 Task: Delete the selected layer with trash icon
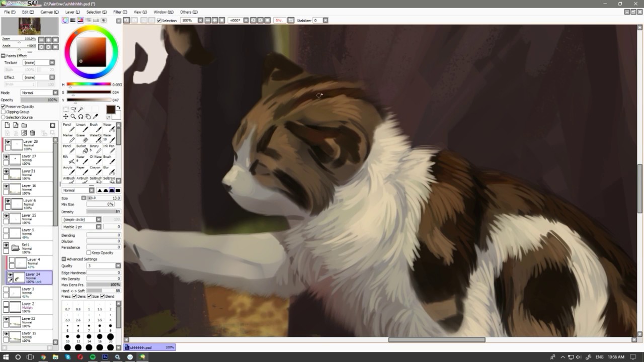click(x=33, y=133)
